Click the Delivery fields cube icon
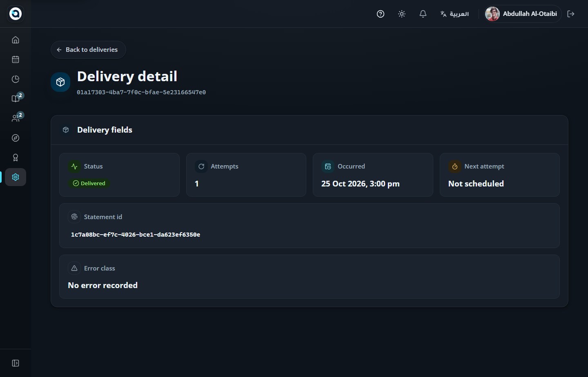This screenshot has height=377, width=588. coord(66,130)
